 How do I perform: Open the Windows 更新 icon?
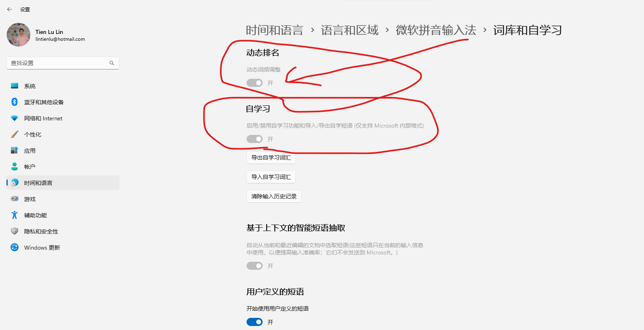click(15, 247)
